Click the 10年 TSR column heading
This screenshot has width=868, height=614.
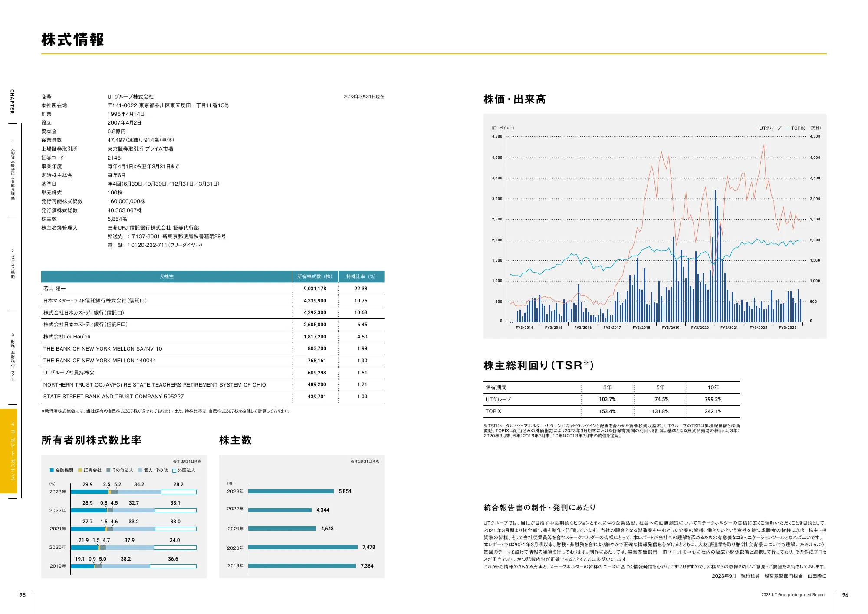click(x=713, y=387)
